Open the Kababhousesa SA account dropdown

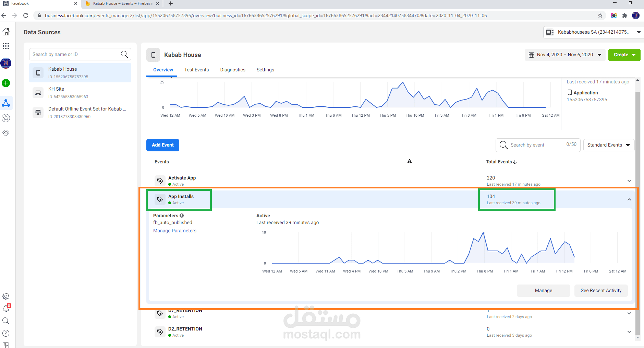coord(593,32)
